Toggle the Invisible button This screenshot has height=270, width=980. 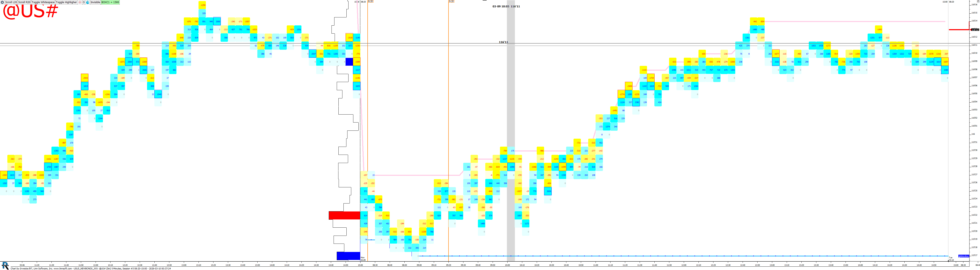pyautogui.click(x=95, y=2)
